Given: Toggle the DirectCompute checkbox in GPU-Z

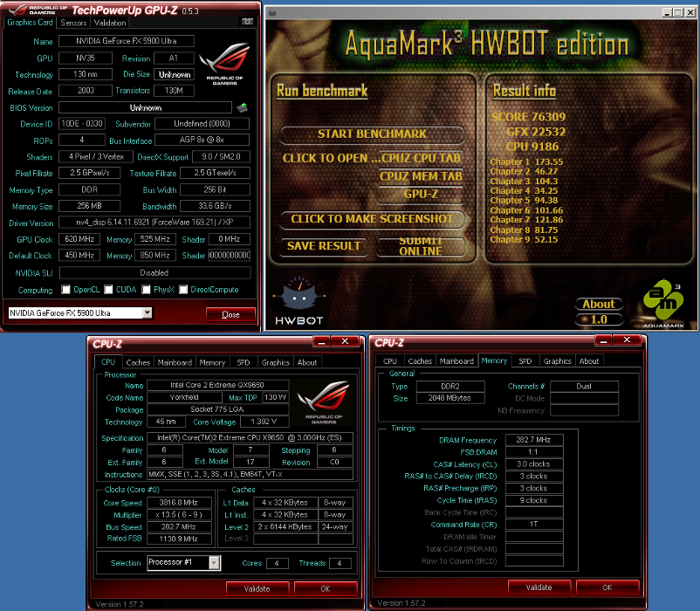Looking at the screenshot, I should pyautogui.click(x=183, y=290).
